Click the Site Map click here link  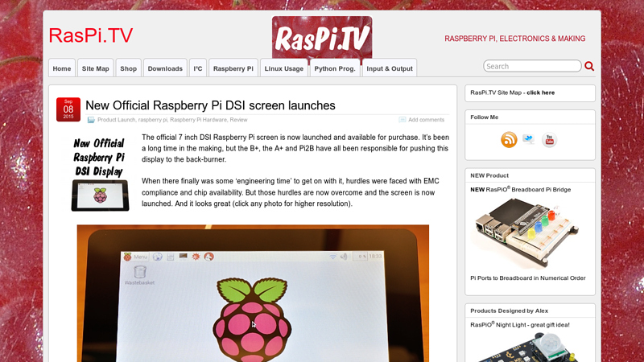click(x=540, y=93)
